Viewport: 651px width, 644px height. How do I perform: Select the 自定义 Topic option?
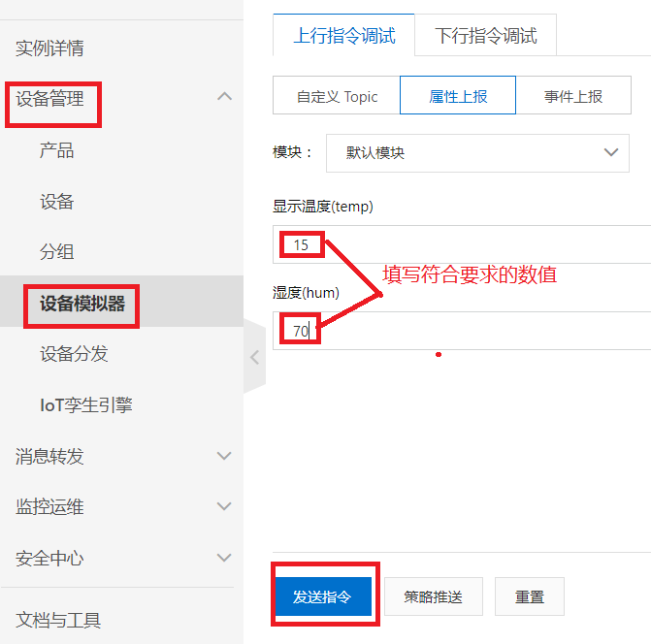(x=337, y=97)
